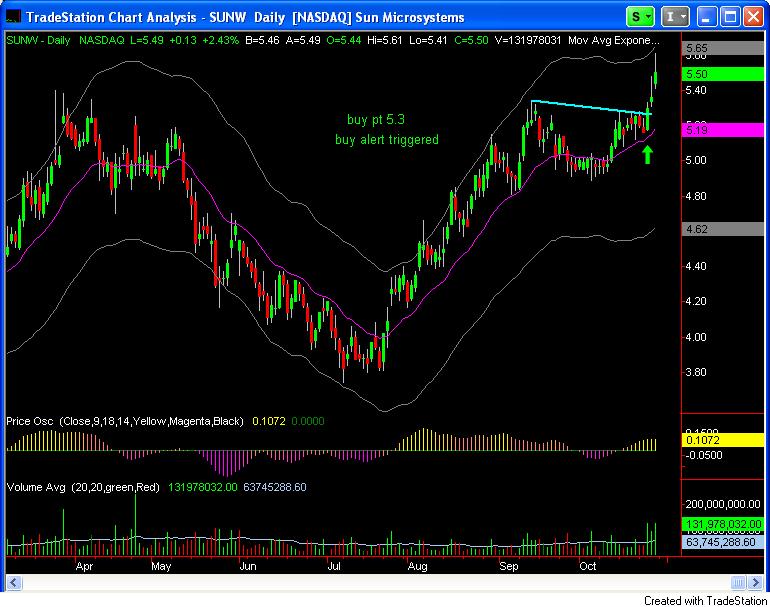Select the 'Mov Avg Expone...' indicator label

pyautogui.click(x=613, y=40)
